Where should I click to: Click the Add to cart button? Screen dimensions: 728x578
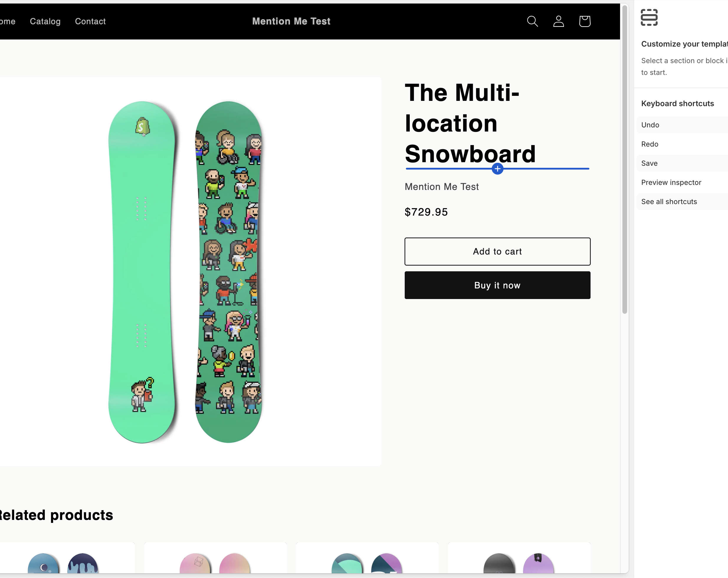point(497,251)
